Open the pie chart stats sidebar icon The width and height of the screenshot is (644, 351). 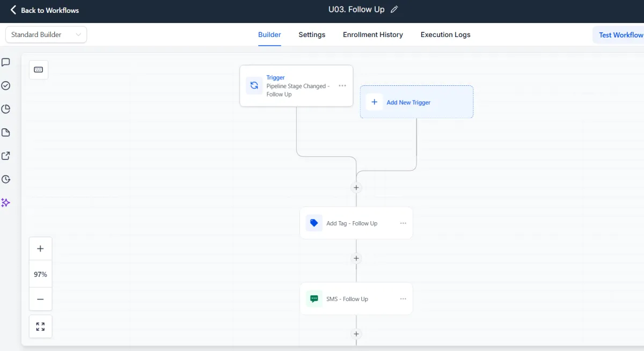[x=6, y=109]
